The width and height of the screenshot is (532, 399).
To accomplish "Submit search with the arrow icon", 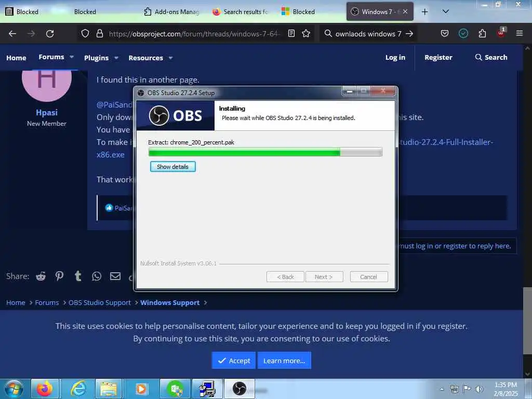I will click(x=409, y=34).
